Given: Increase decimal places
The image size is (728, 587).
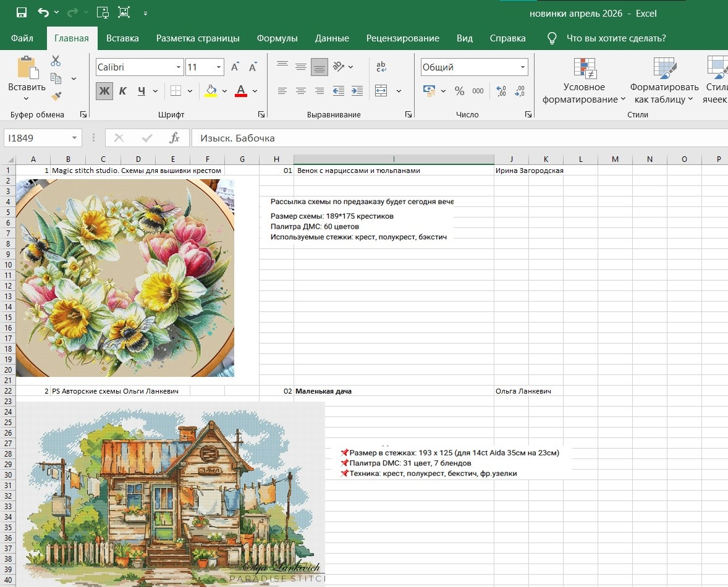Looking at the screenshot, I should [501, 91].
